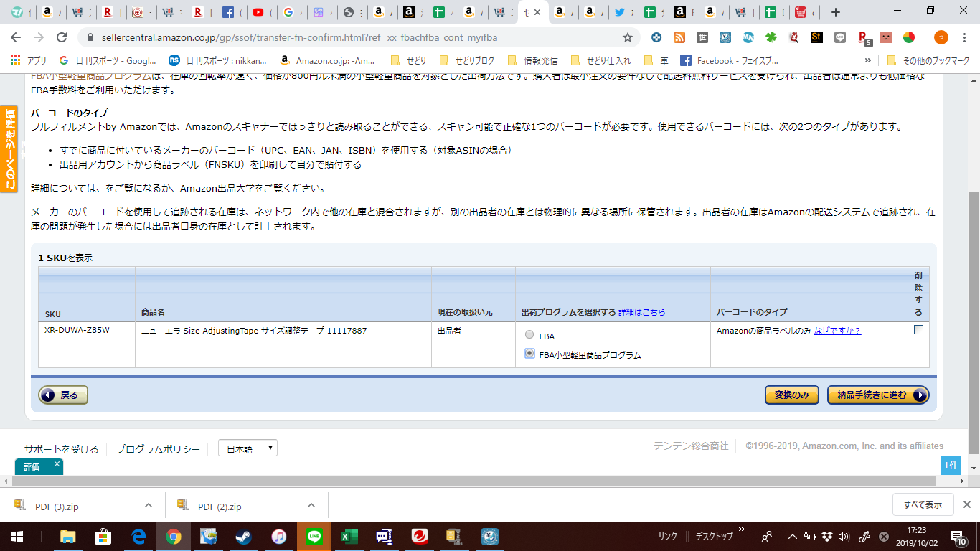980x551 pixels.
Task: Open a new browser tab
Action: (x=835, y=12)
